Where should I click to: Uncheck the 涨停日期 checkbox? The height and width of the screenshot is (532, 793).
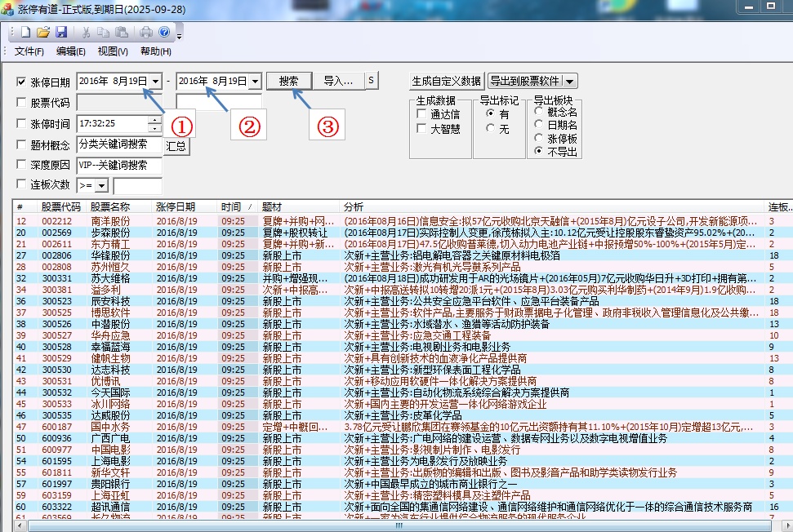21,82
